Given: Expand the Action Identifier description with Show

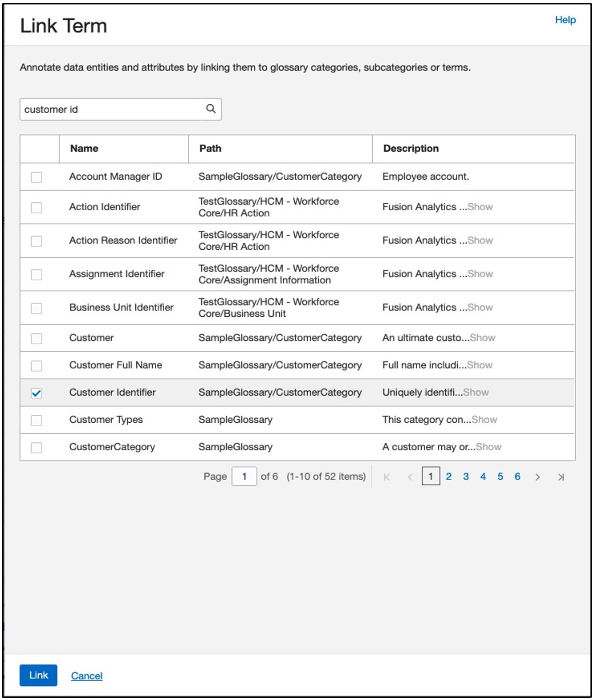Looking at the screenshot, I should coord(480,207).
